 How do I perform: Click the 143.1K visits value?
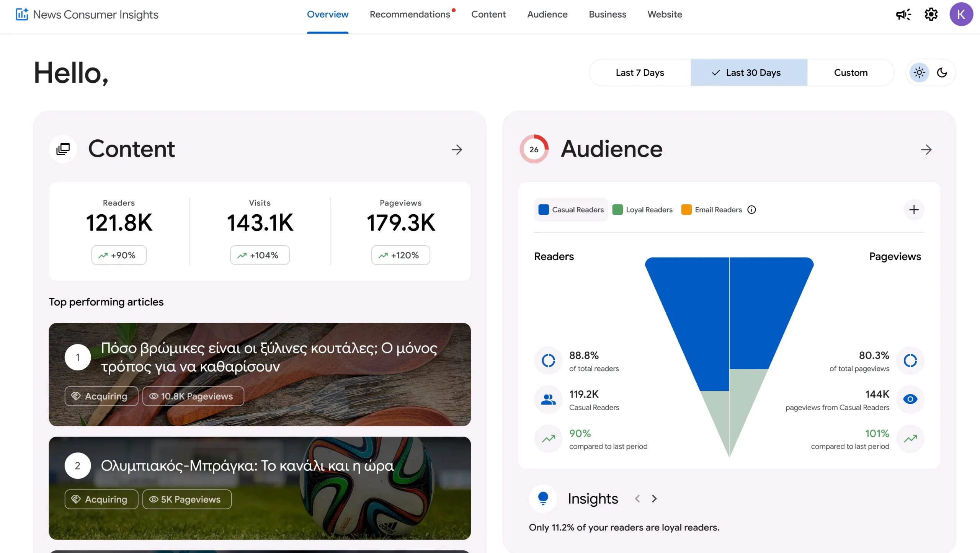coord(260,223)
